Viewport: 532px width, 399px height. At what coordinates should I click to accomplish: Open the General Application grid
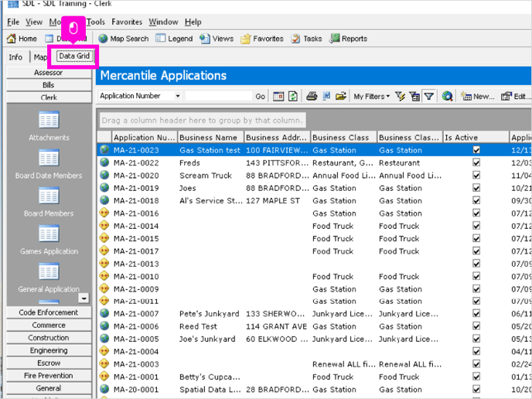[x=49, y=278]
